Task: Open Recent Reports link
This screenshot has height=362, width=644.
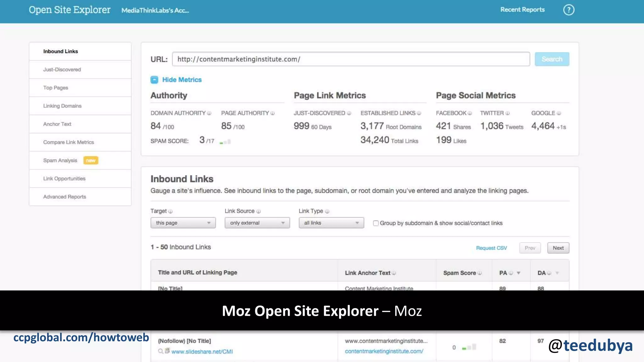Action: 522,10
